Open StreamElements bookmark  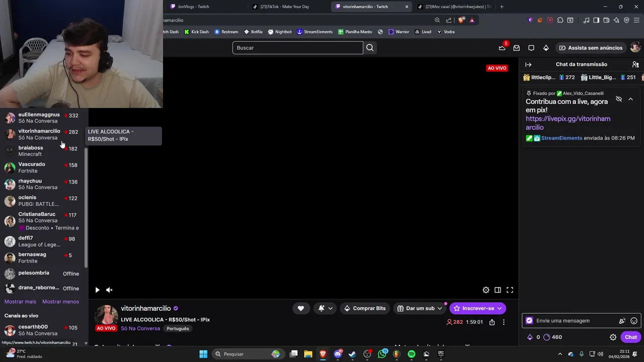coord(314,32)
